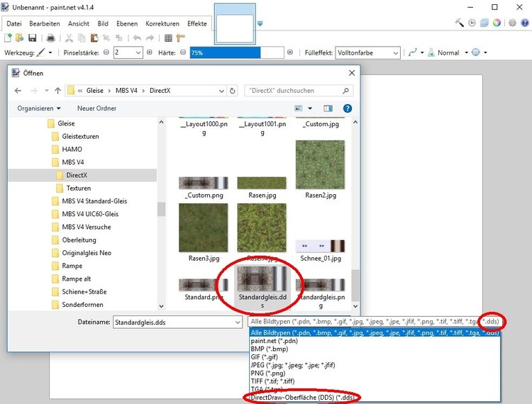Increase Härte with plus button
The height and width of the screenshot is (404, 532).
click(x=290, y=52)
